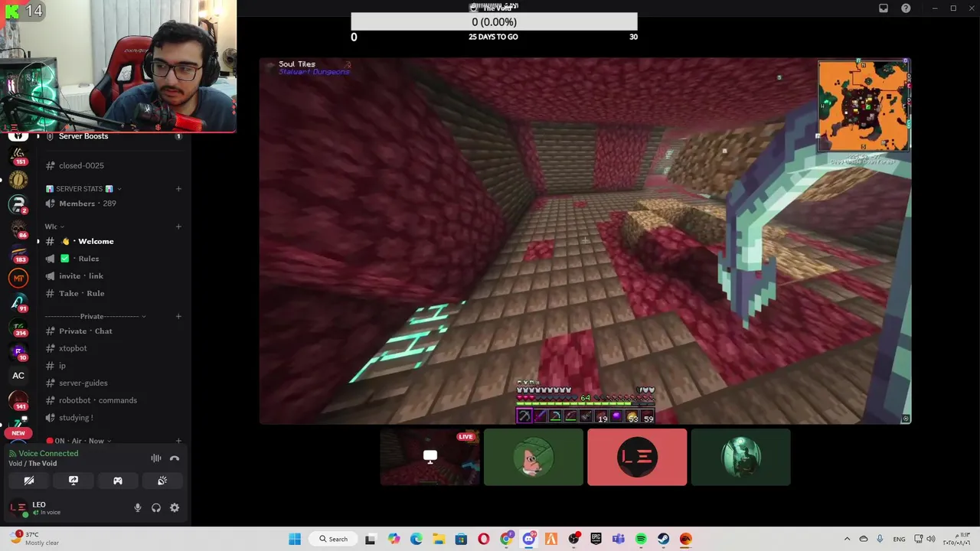Collapse the ON Air Now category
980x551 pixels.
(79, 441)
